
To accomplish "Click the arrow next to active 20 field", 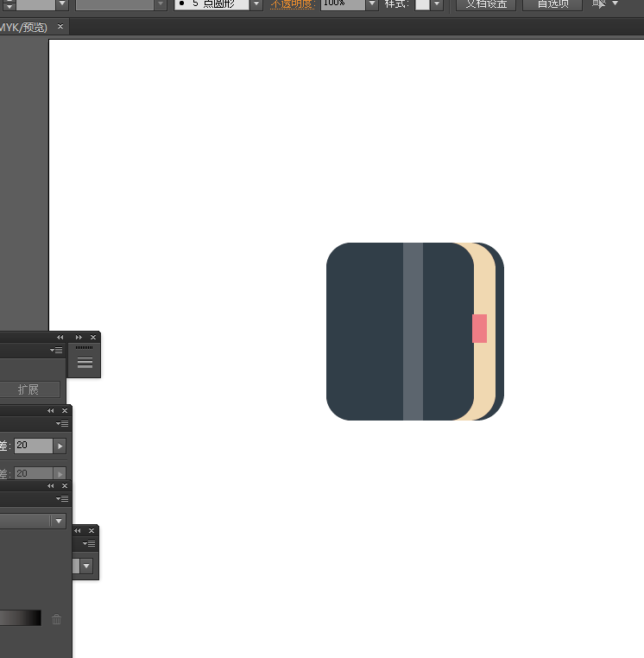I will tap(60, 446).
